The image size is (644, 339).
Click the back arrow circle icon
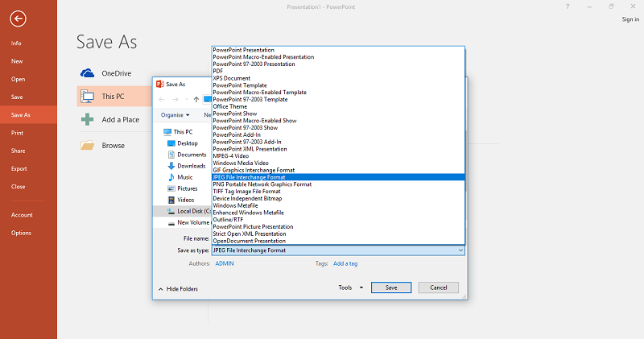point(19,19)
